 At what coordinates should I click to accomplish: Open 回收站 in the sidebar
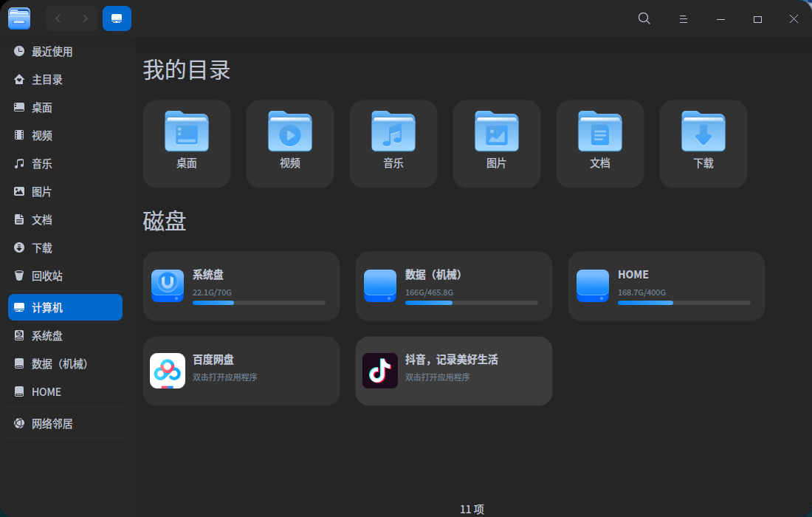(65, 275)
